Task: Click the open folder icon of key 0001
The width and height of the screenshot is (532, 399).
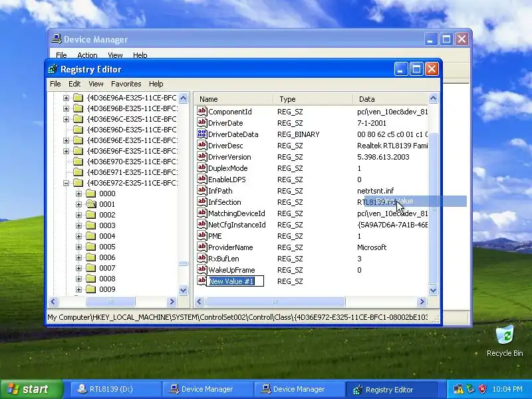Action: tap(91, 204)
